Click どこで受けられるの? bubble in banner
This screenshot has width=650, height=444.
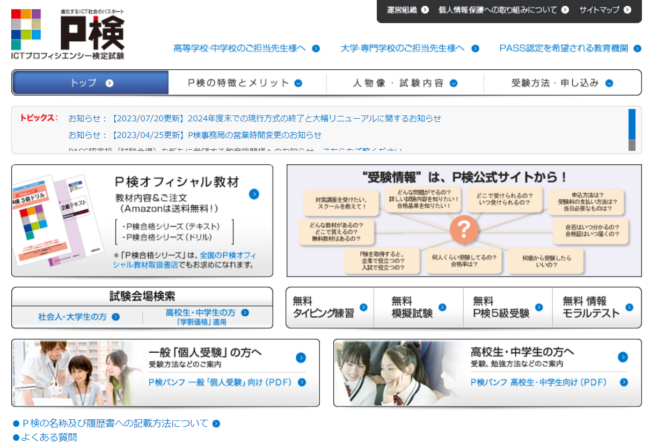[504, 199]
